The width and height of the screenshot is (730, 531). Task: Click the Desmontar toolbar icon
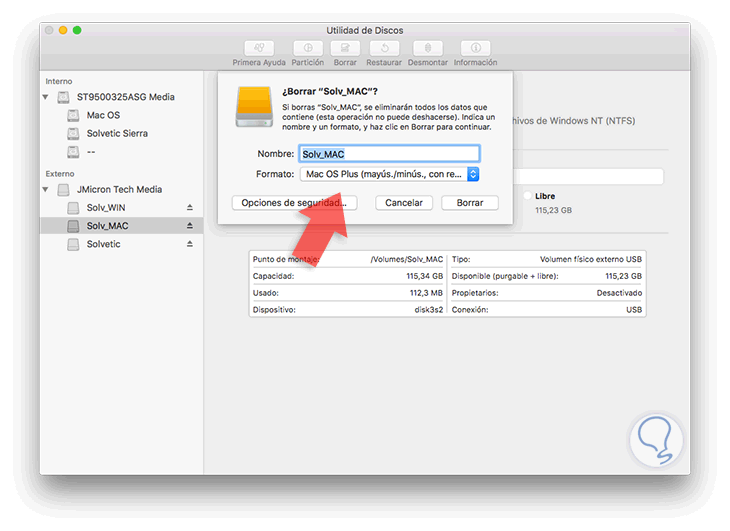coord(428,48)
